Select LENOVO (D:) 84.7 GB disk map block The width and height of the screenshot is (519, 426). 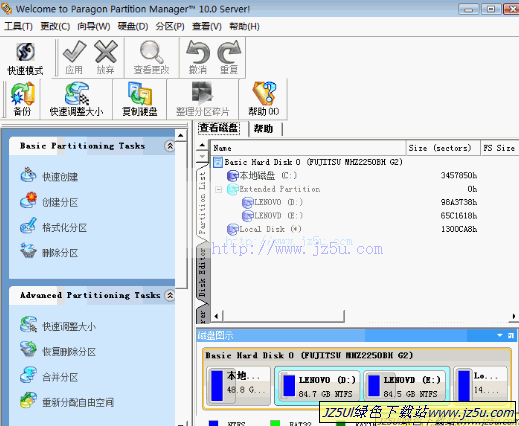pyautogui.click(x=320, y=386)
